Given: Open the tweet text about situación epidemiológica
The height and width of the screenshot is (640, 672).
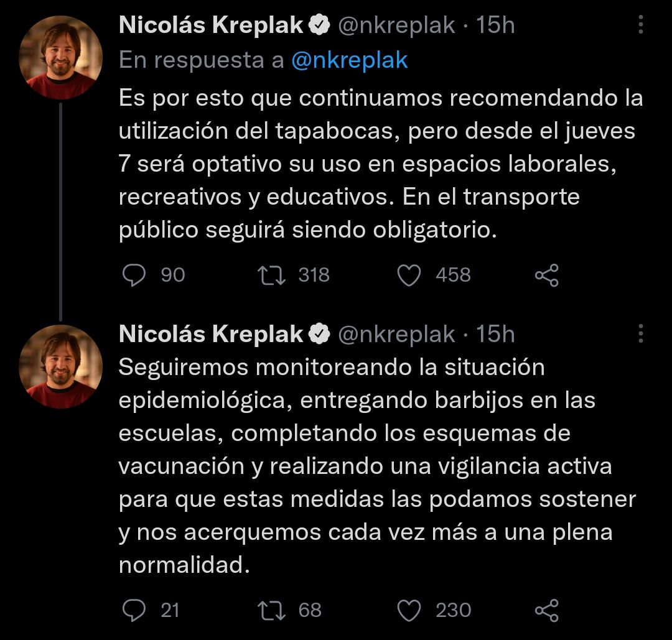Looking at the screenshot, I should pos(376,466).
